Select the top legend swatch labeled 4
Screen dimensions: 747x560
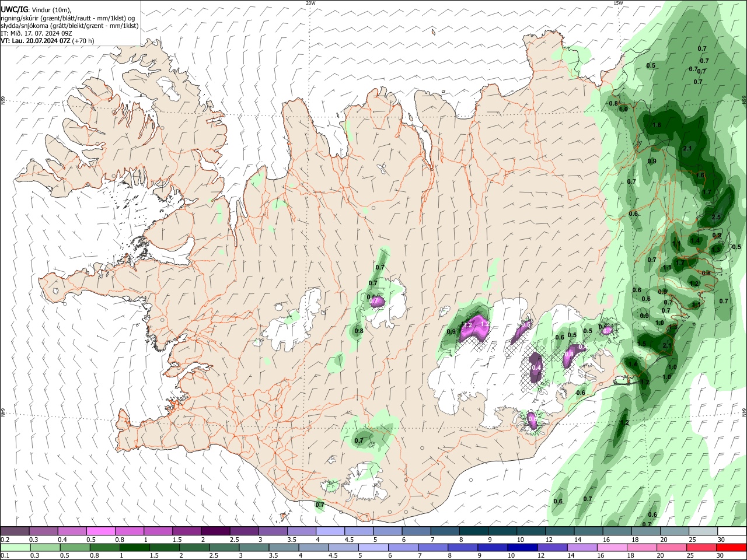click(330, 531)
